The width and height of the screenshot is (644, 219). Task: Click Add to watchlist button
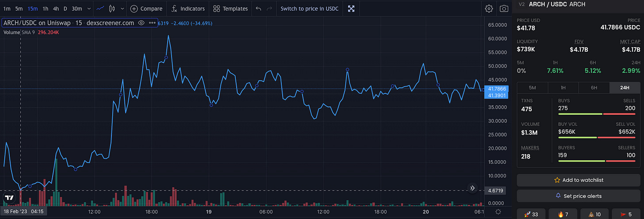tap(579, 180)
